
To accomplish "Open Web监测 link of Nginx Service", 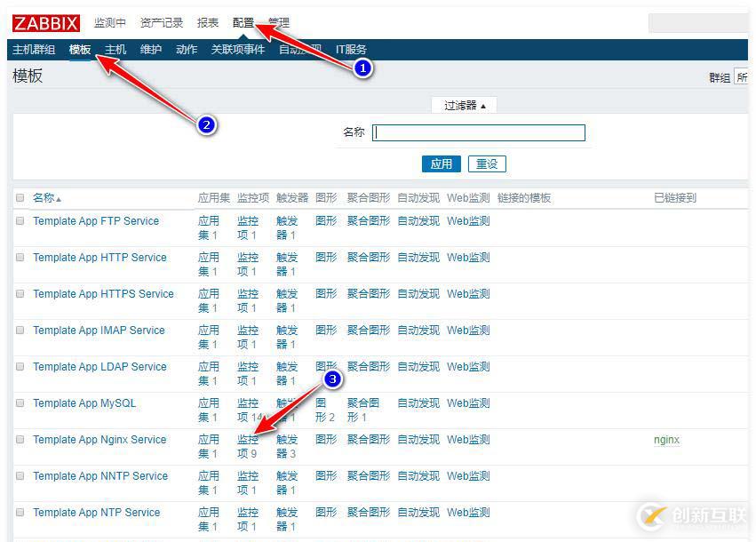I will (x=468, y=439).
